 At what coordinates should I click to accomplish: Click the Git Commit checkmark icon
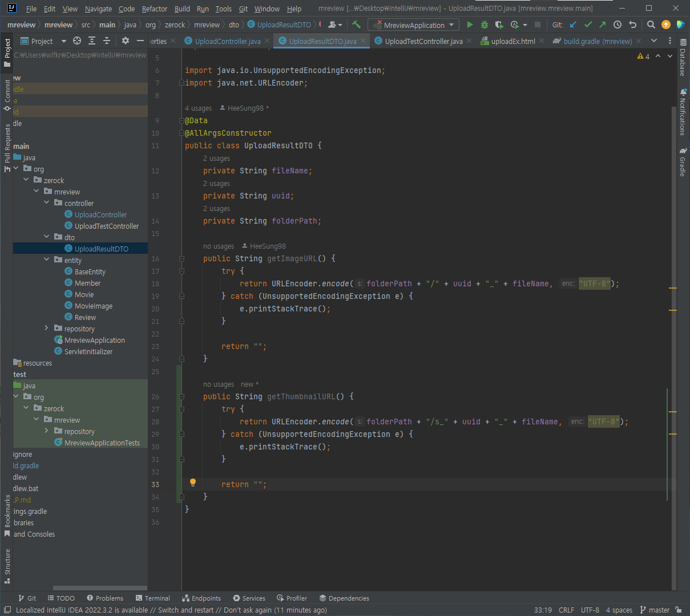click(588, 25)
